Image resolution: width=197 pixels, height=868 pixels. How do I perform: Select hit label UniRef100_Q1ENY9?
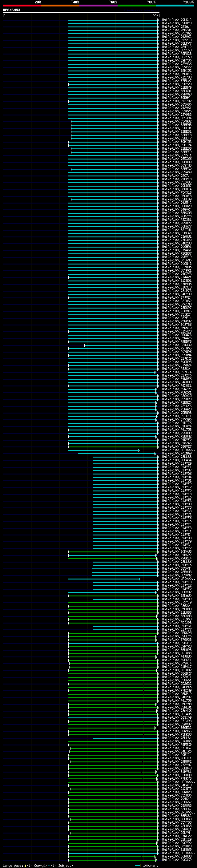[x=177, y=88]
